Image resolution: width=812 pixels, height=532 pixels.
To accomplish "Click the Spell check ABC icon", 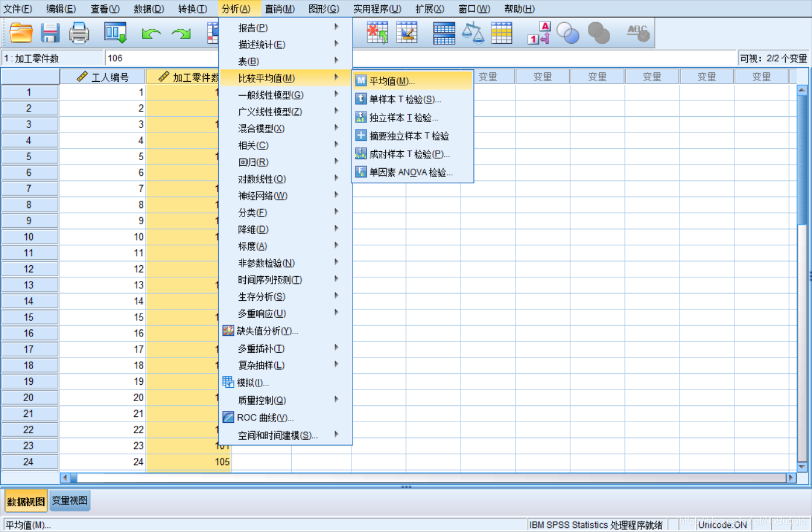I will pos(638,33).
